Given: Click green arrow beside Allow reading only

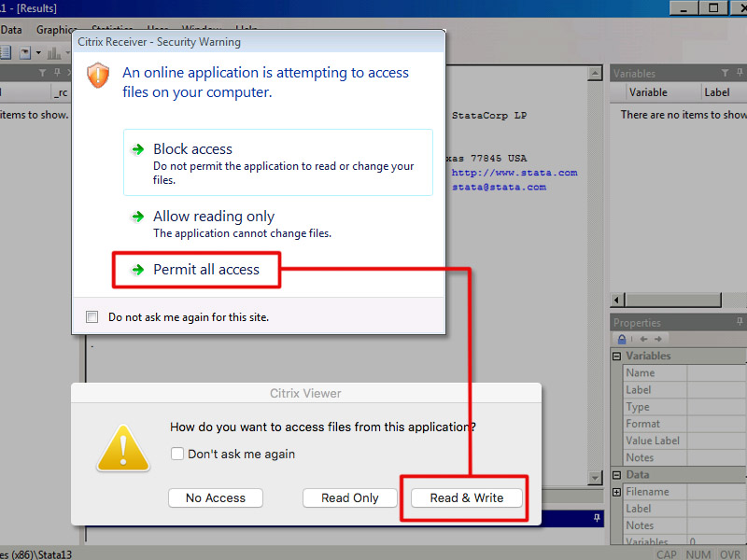Looking at the screenshot, I should 137,217.
